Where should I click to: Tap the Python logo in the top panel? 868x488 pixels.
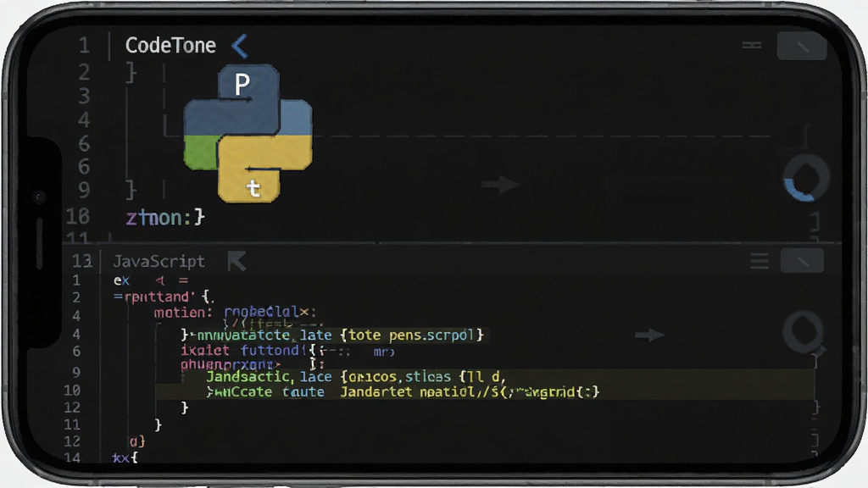click(x=248, y=133)
